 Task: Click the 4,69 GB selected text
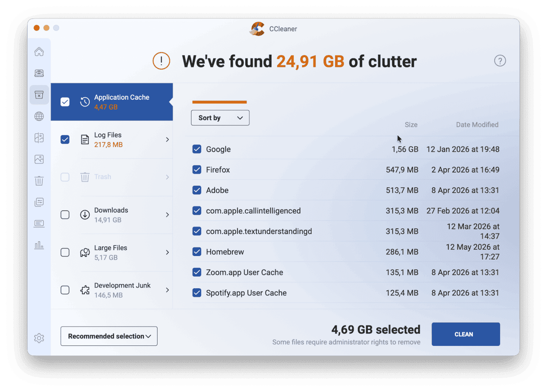[x=376, y=330]
